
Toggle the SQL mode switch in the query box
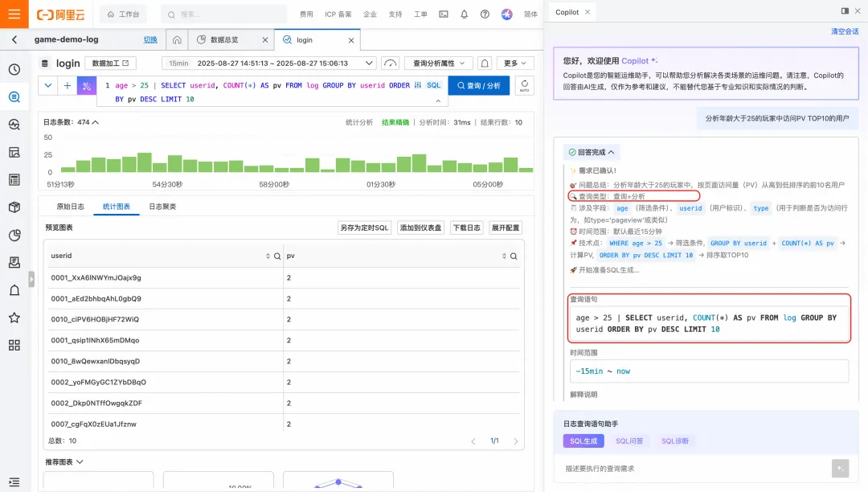tap(428, 85)
